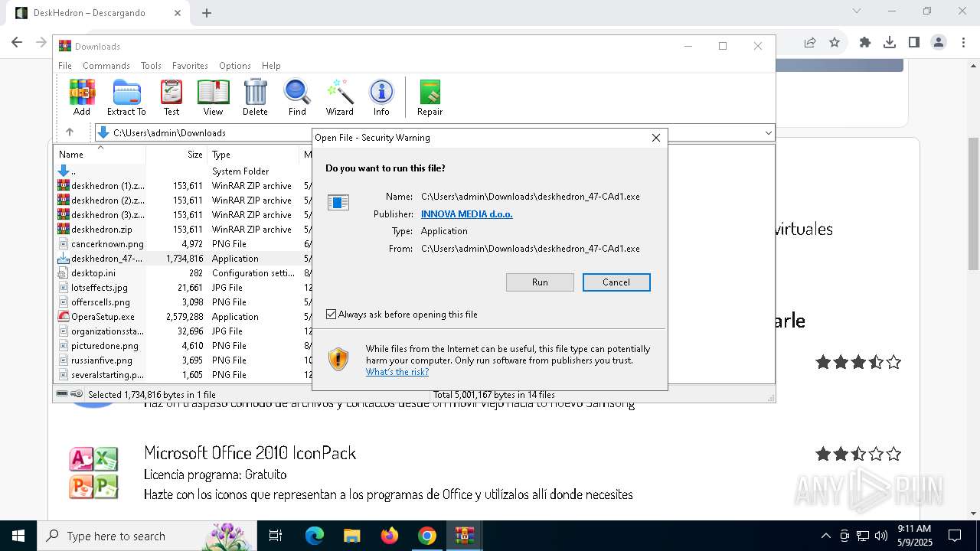The height and width of the screenshot is (551, 980).
Task: Sort file list by Type column header
Action: [x=253, y=154]
